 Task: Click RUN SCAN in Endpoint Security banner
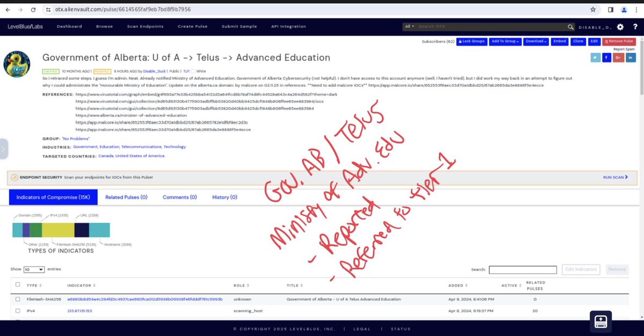coord(615,178)
